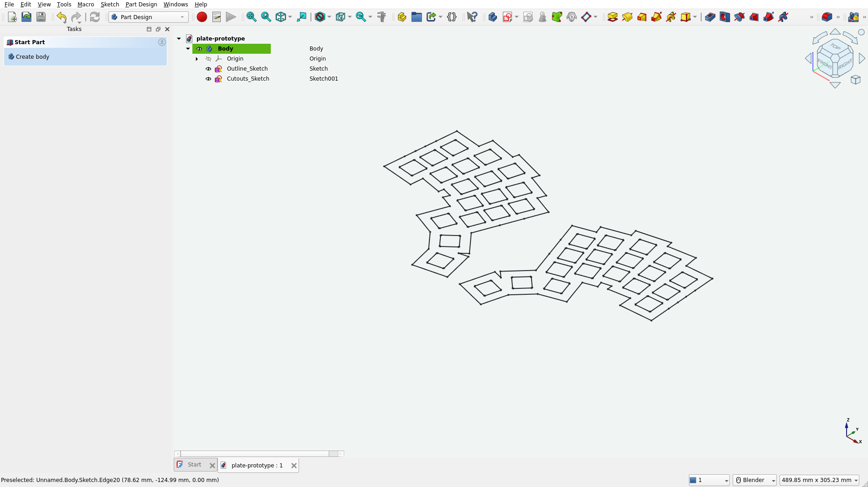Hide the Outline_Sketch
Screen dimensions: 868x487
[x=208, y=69]
